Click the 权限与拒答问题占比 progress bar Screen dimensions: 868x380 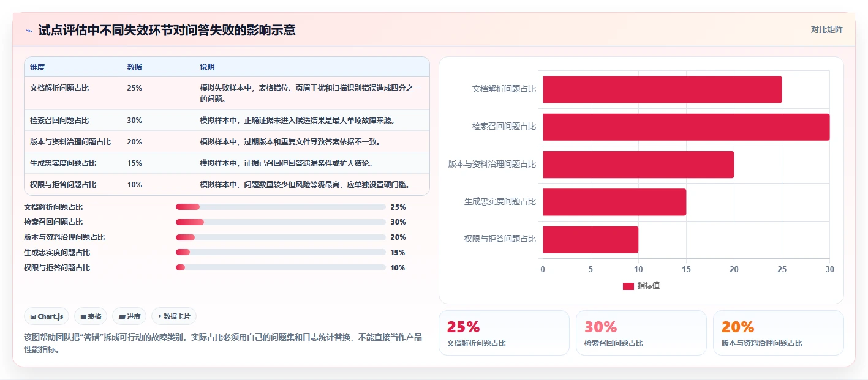[281, 267]
